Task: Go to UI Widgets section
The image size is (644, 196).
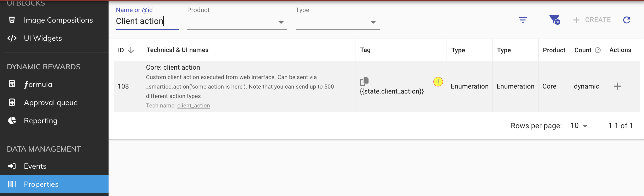Action: (43, 38)
